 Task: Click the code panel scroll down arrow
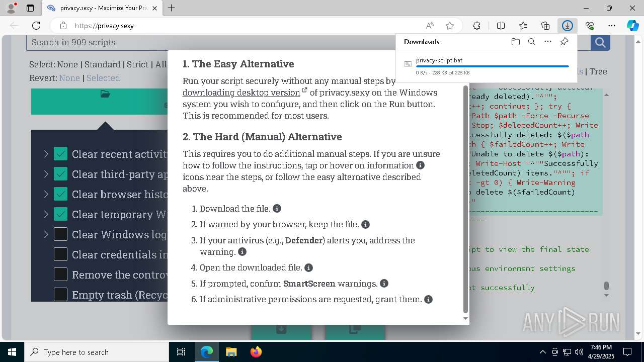tap(606, 295)
